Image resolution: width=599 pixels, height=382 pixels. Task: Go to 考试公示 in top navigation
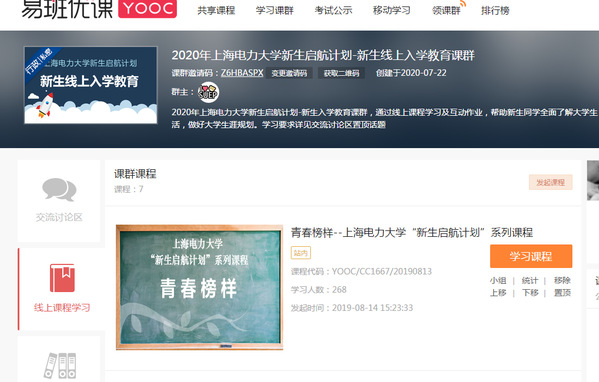333,11
